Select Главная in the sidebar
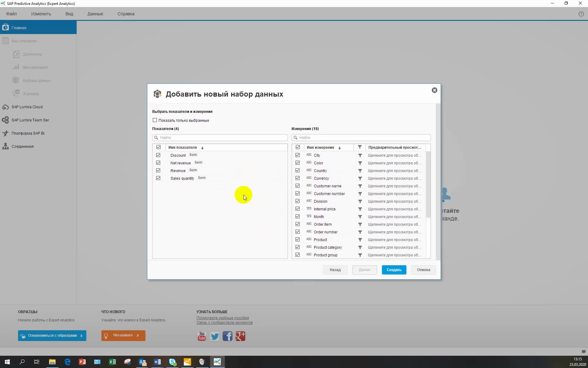The height and width of the screenshot is (368, 588). click(x=38, y=28)
